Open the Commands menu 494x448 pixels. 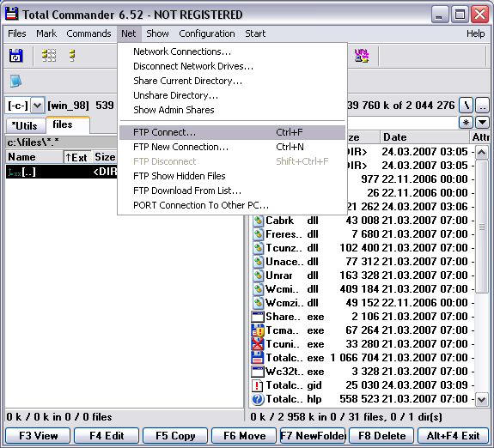(x=88, y=33)
